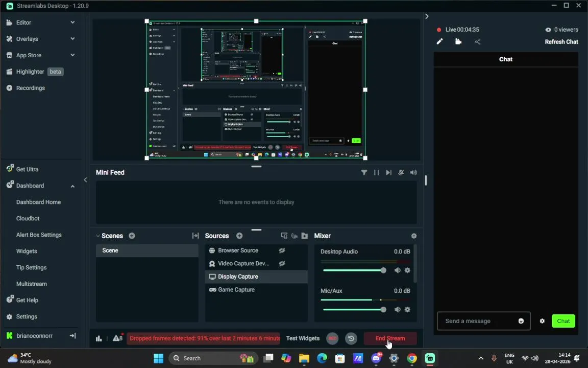Add a new source with plus icon

[x=239, y=236]
